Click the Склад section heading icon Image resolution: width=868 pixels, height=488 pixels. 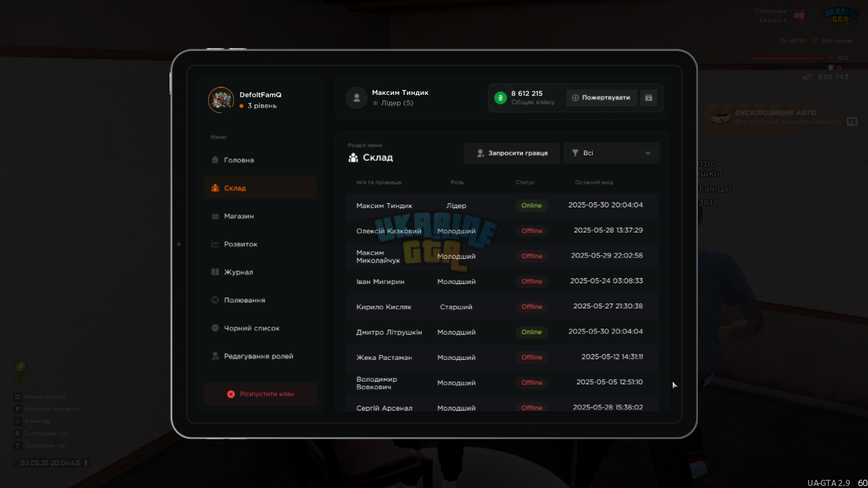[x=353, y=157]
